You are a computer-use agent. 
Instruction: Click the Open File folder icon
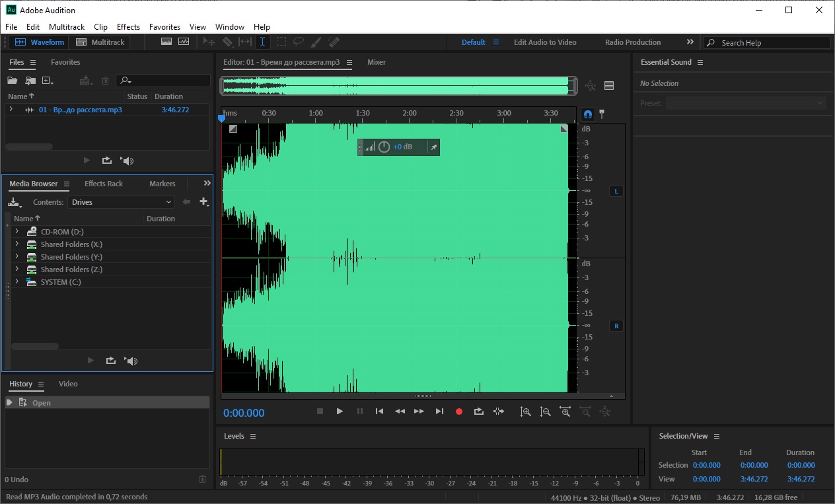tap(12, 81)
